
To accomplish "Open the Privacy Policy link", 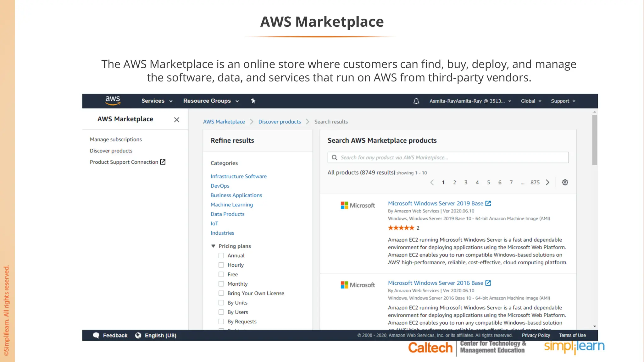I will click(x=536, y=335).
